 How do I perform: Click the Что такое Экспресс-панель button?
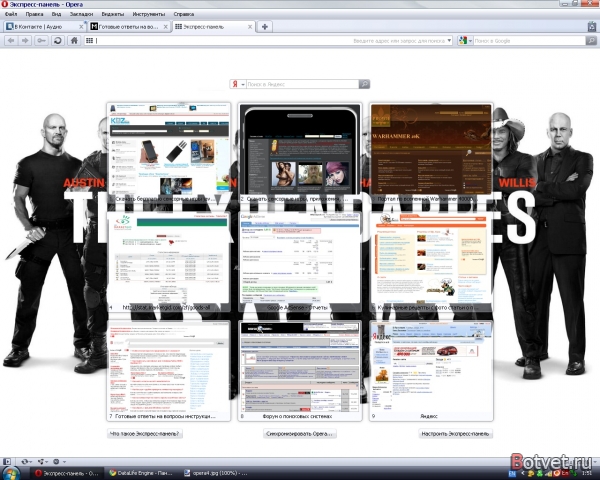point(145,434)
